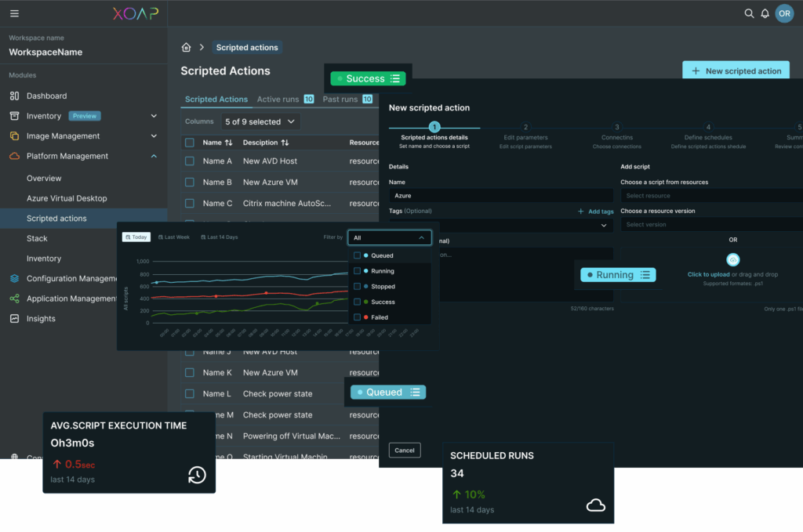Open notifications bell icon
Image resolution: width=803 pixels, height=532 pixels.
765,13
